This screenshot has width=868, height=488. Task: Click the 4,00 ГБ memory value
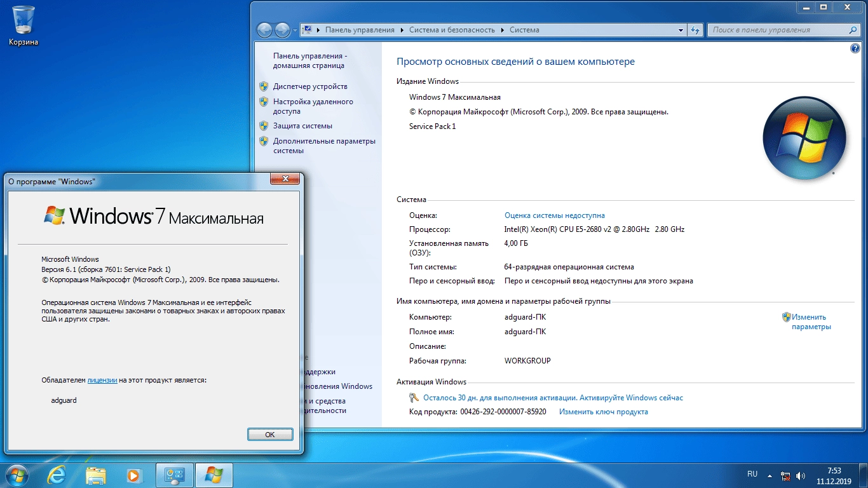tap(516, 243)
